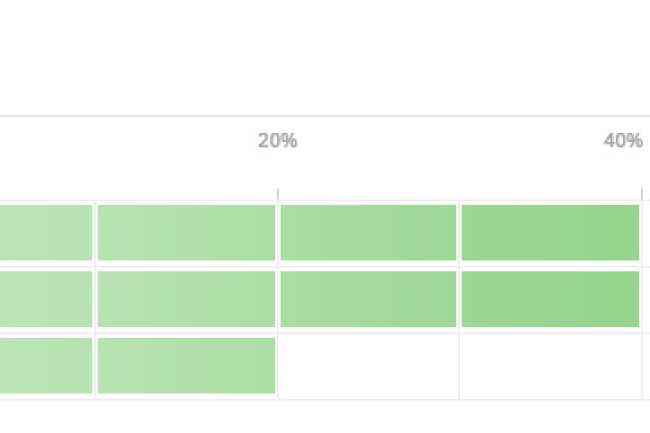This screenshot has width=650, height=433.
Task: Select the tick mark under 40%
Action: pos(642,194)
